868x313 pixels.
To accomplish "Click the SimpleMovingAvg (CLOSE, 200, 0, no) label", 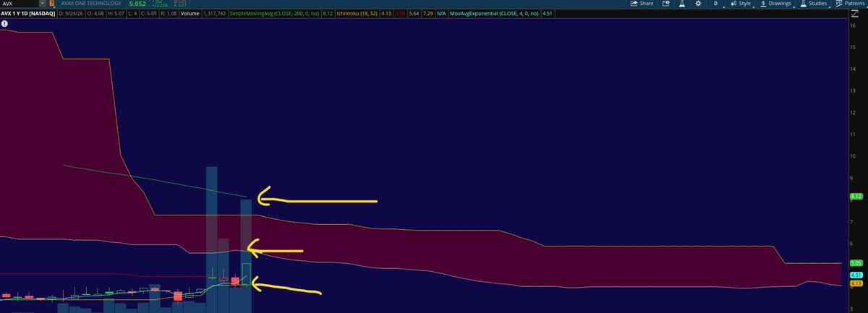I will 273,13.
